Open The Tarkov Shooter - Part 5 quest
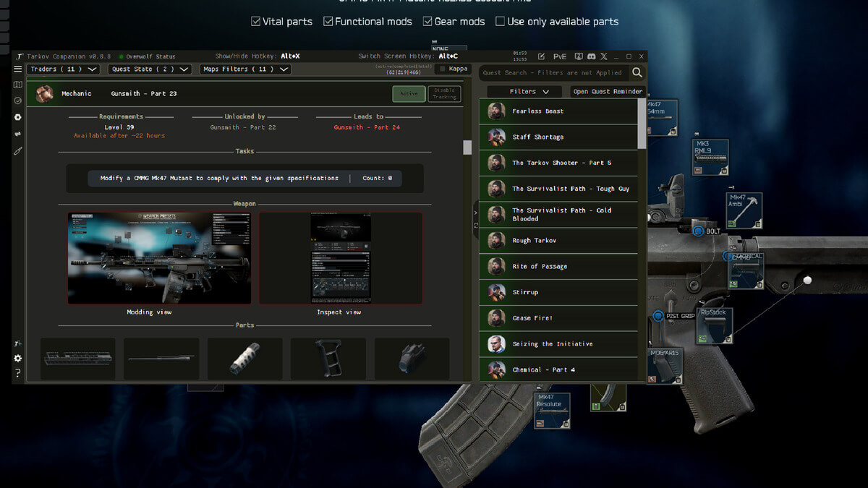This screenshot has width=868, height=488. pyautogui.click(x=558, y=163)
